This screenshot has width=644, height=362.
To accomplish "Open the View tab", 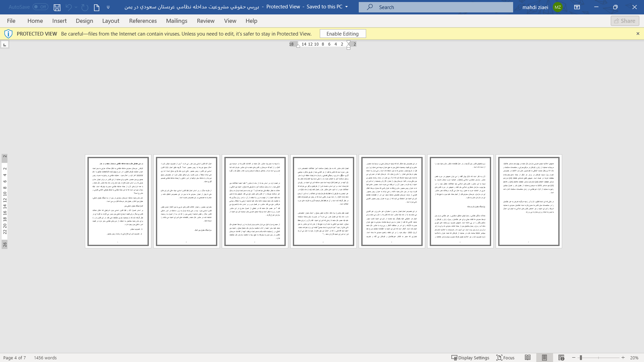I will click(230, 21).
